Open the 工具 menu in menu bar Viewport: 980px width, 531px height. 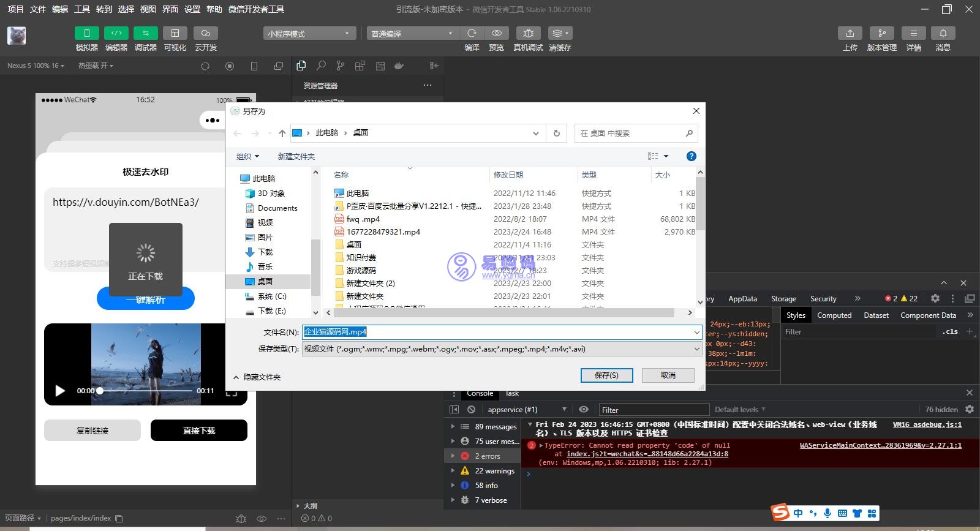tap(82, 9)
